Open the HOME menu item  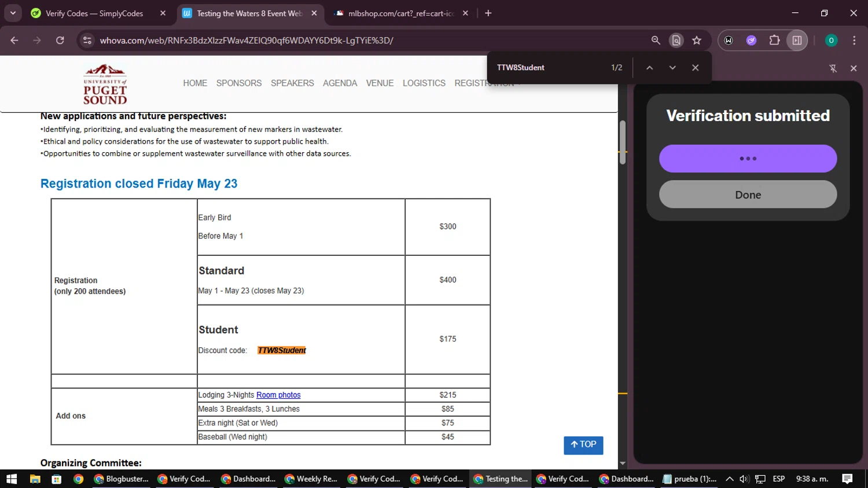(195, 83)
